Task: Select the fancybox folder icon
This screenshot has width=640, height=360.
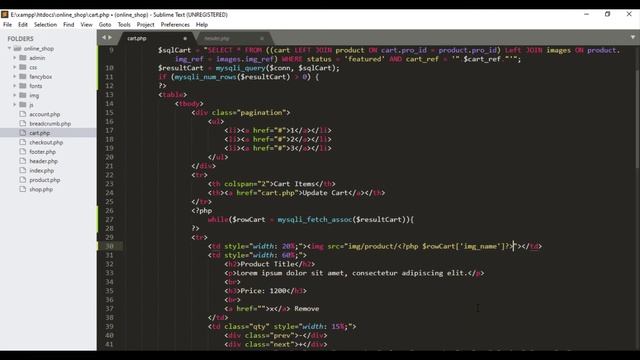Action: pos(23,76)
